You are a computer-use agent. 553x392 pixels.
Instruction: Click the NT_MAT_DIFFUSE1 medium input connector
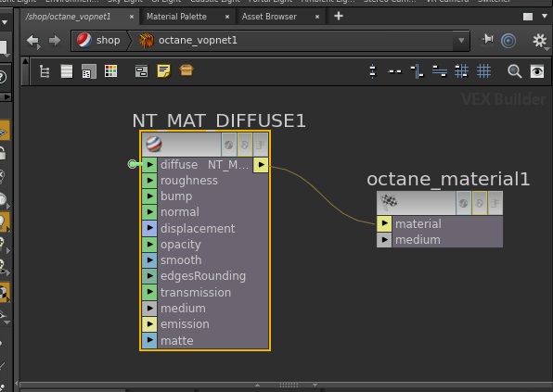click(149, 309)
